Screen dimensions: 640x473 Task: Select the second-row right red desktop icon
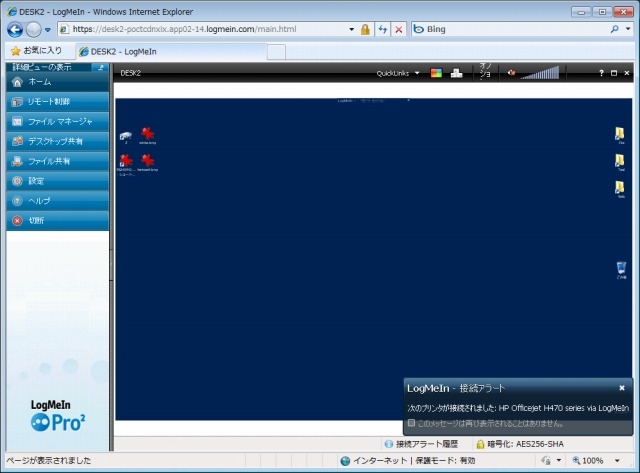(147, 162)
